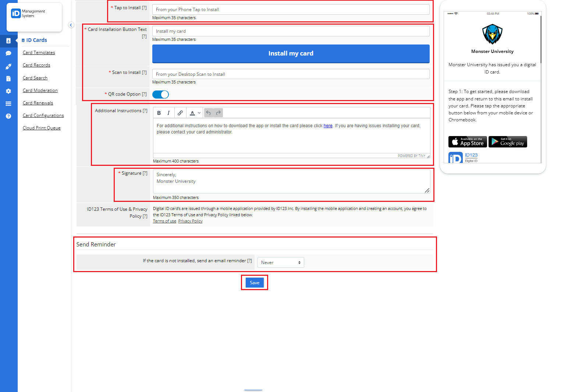Viewport: 561px width, 392px height.
Task: Click the ID Cards section heading
Action: click(37, 40)
